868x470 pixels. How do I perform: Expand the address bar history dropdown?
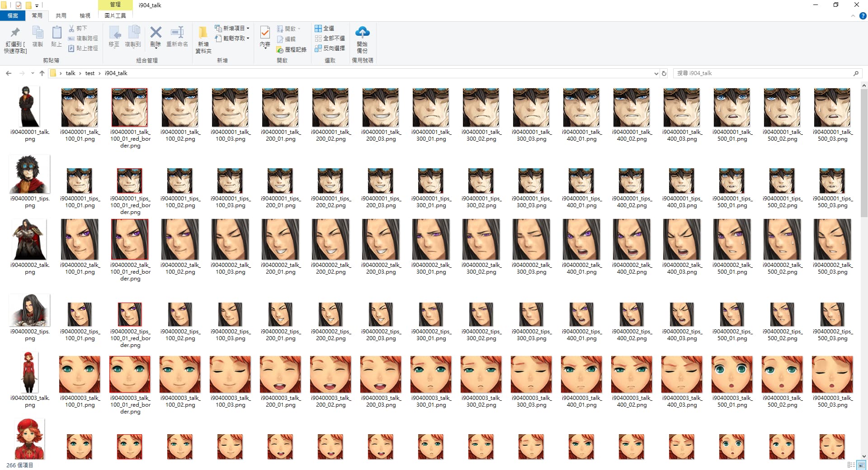pos(656,73)
